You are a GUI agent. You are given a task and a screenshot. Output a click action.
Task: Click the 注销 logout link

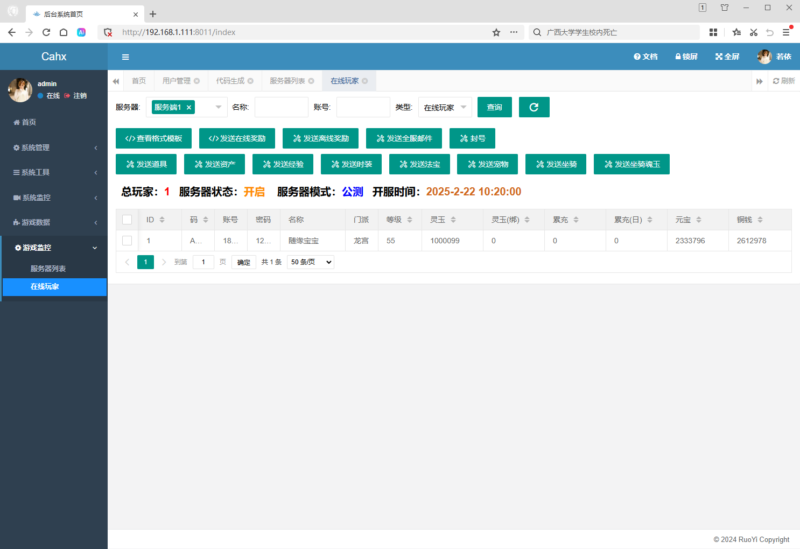click(x=76, y=95)
